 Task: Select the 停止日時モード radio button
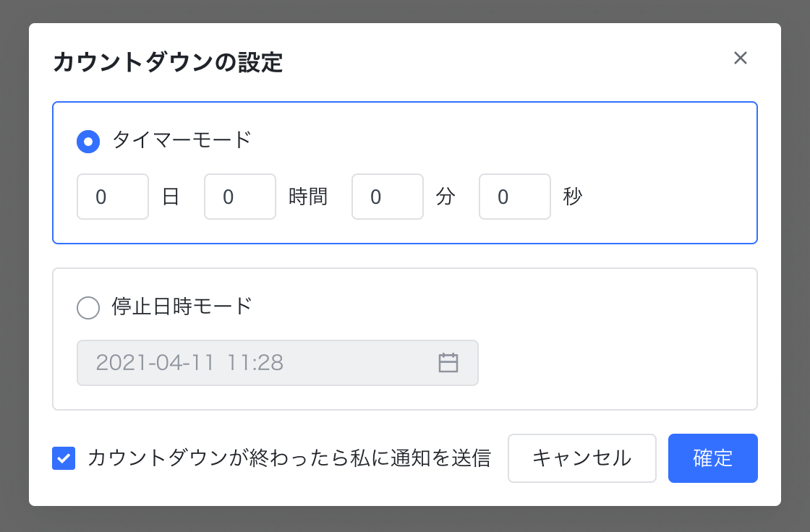tap(88, 308)
